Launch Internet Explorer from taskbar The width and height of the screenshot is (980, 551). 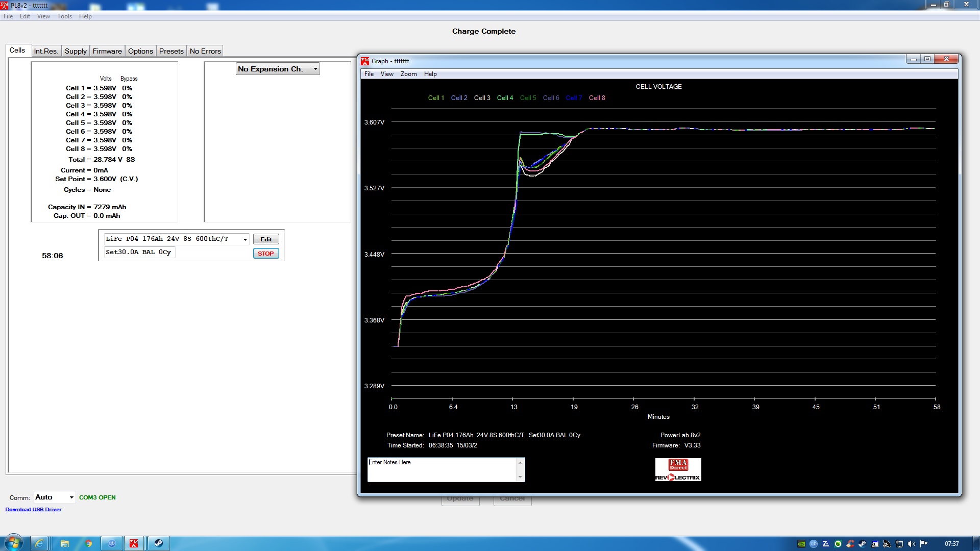tap(39, 543)
